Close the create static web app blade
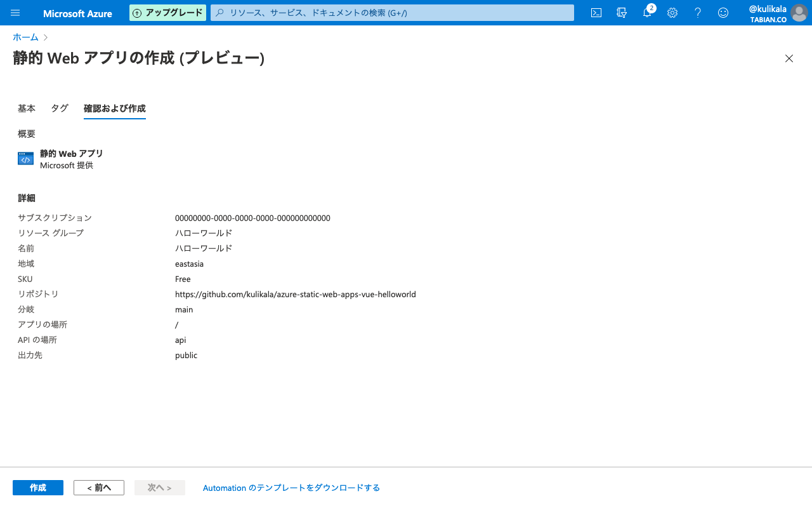812x508 pixels. pos(789,58)
